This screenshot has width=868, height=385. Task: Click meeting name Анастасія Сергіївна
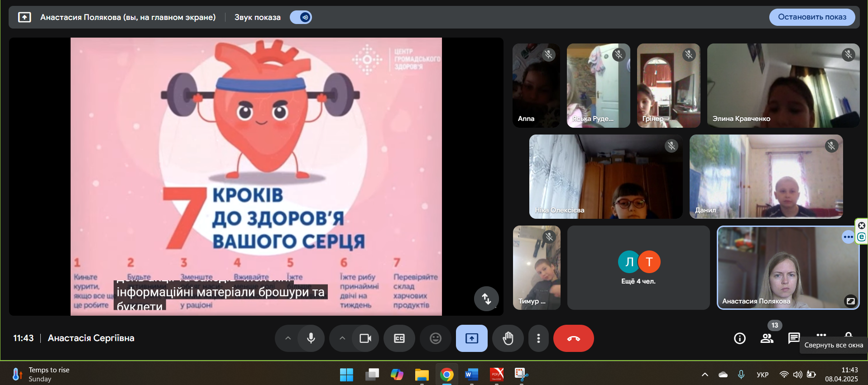(91, 338)
